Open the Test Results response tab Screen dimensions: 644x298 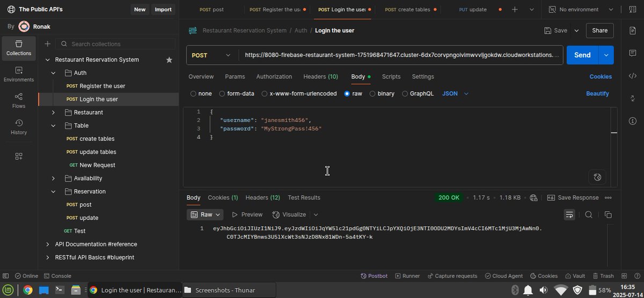pyautogui.click(x=304, y=198)
